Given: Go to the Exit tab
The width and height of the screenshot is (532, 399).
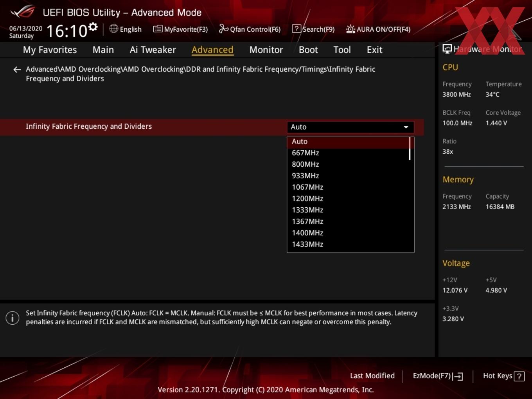Looking at the screenshot, I should [374, 50].
